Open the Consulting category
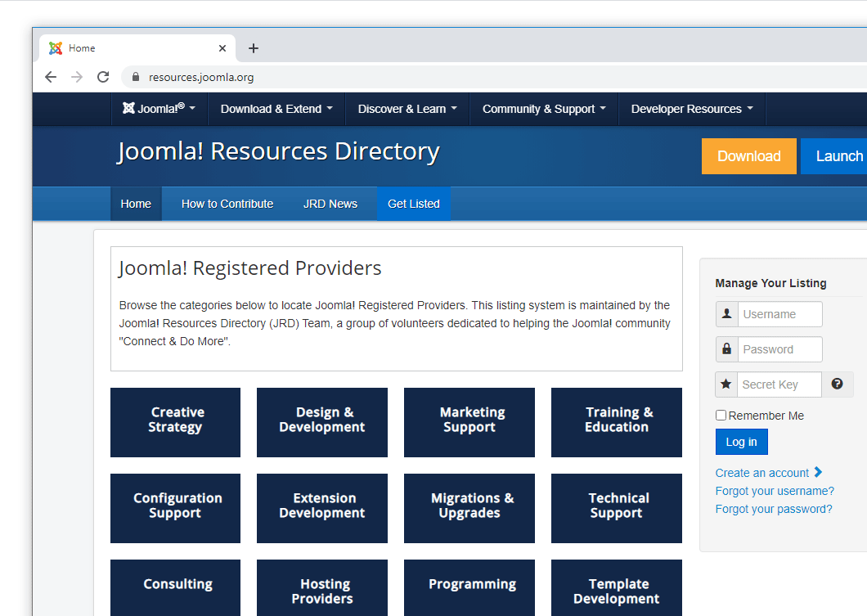867x616 pixels. point(175,588)
